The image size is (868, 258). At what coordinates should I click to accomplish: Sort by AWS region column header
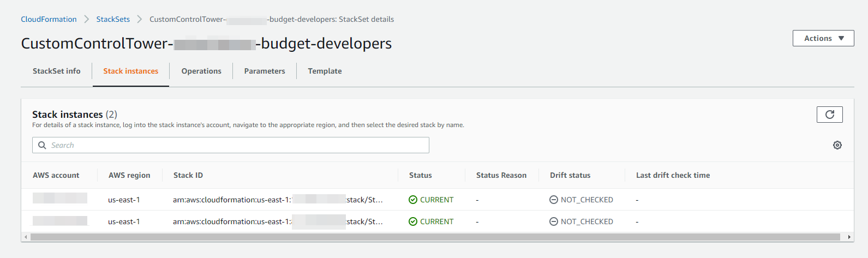pyautogui.click(x=129, y=175)
